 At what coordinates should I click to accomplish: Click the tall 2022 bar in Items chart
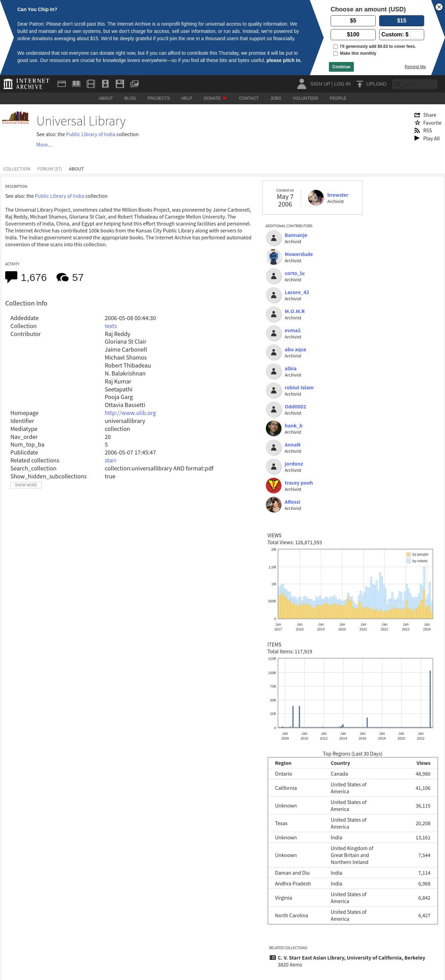pyautogui.click(x=430, y=699)
